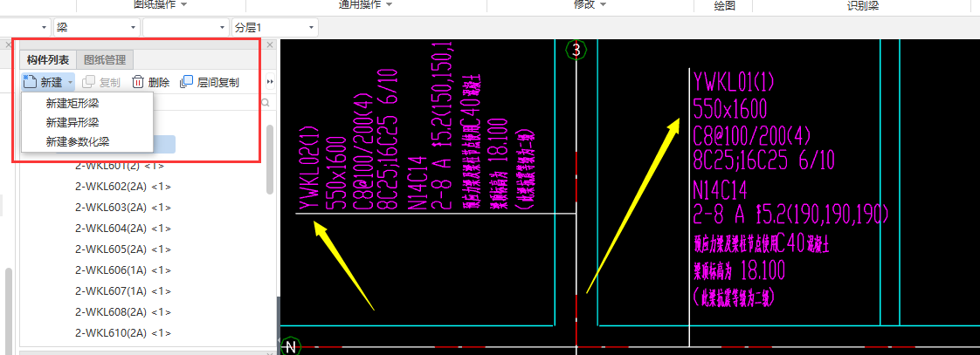Click the horizontal C8@100/200(4) stirrup text

point(752,135)
